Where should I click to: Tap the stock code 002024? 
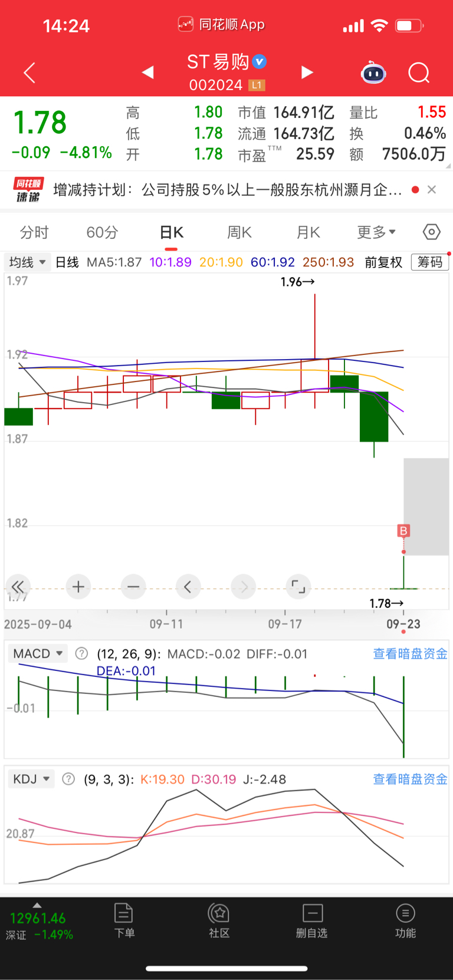(x=216, y=85)
